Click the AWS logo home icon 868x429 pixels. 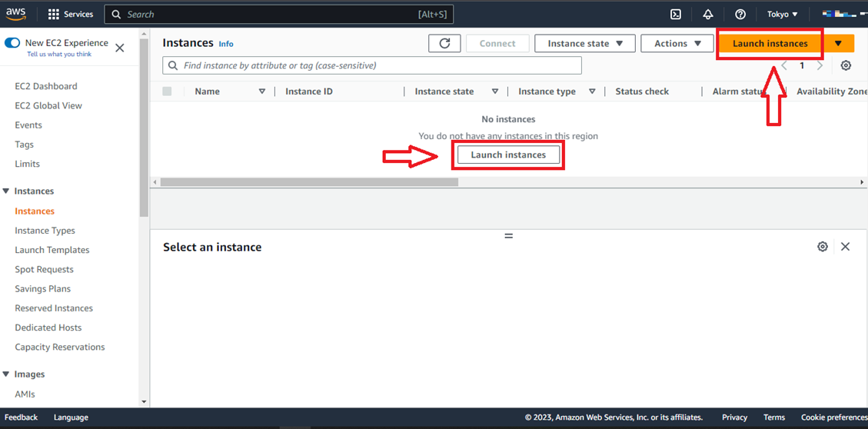(16, 14)
